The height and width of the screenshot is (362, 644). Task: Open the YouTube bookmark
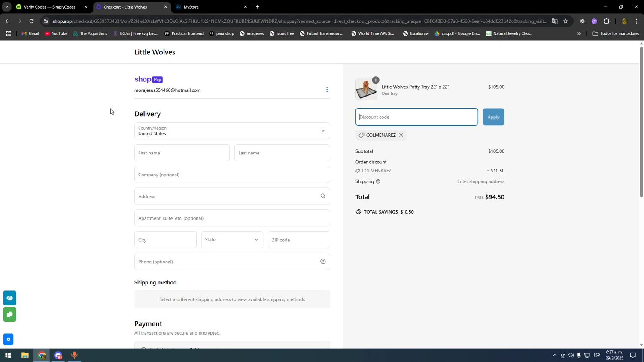(x=56, y=33)
